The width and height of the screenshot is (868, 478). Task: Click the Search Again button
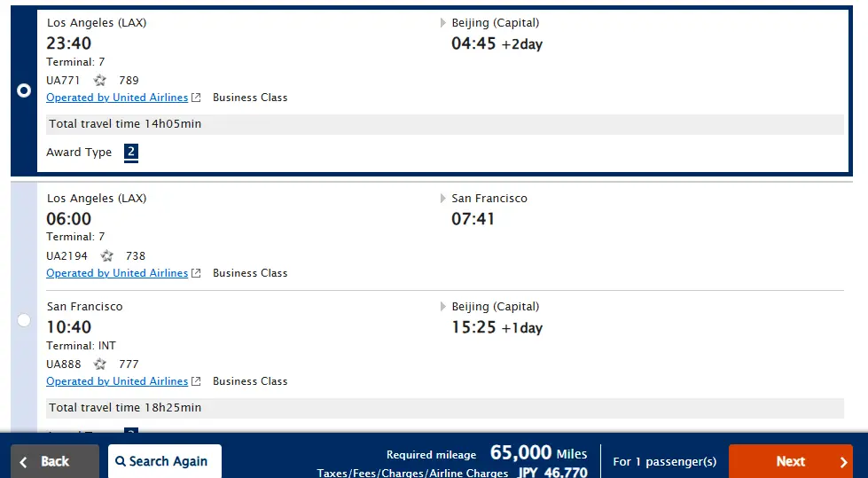[165, 461]
